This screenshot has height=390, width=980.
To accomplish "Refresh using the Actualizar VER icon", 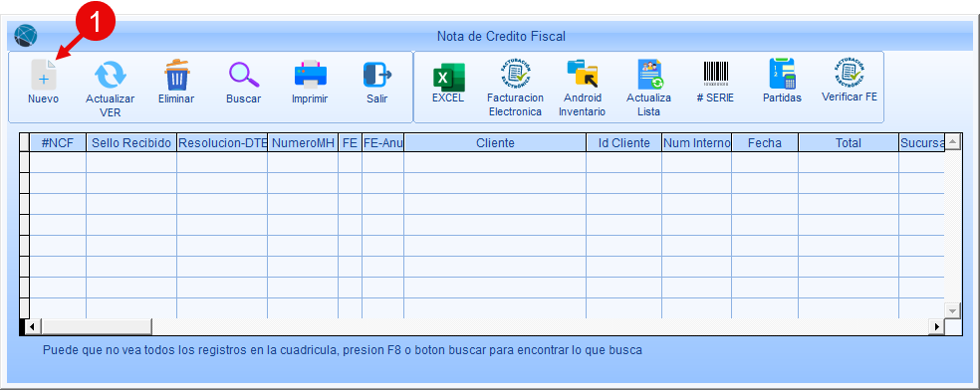I will click(x=110, y=75).
